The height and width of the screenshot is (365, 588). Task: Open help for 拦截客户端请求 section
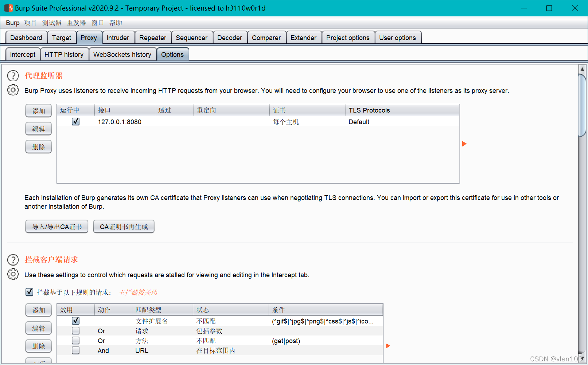click(13, 260)
